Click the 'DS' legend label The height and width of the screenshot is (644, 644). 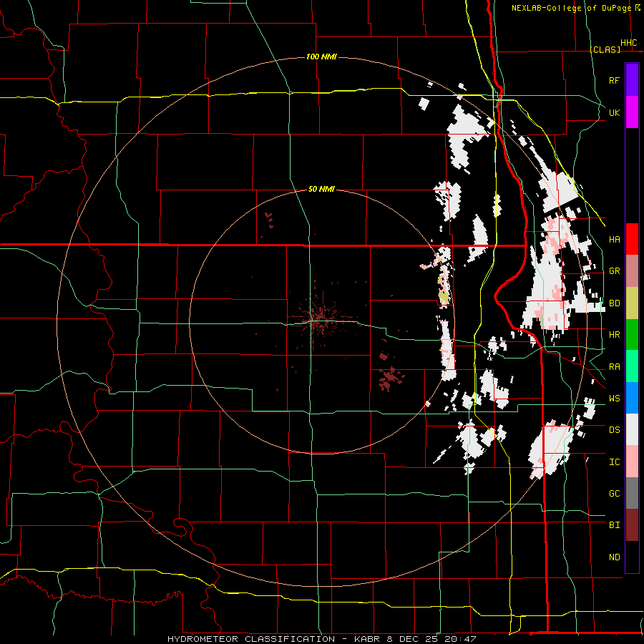coord(614,430)
